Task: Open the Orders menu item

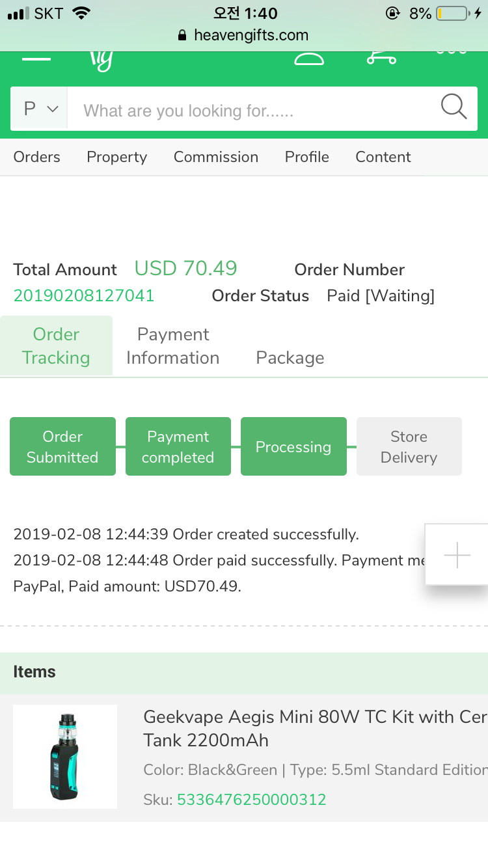Action: (x=36, y=157)
